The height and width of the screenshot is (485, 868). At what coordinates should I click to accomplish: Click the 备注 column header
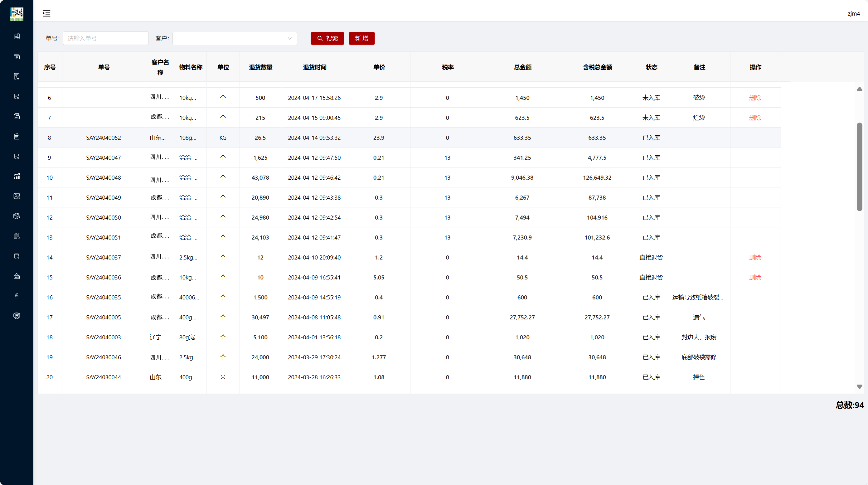pos(699,67)
